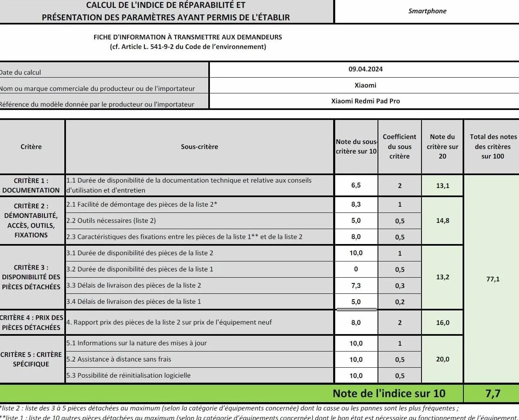Select the score 8,0 for sub-criterion 2.3
This screenshot has width=519, height=420.
[x=356, y=237]
